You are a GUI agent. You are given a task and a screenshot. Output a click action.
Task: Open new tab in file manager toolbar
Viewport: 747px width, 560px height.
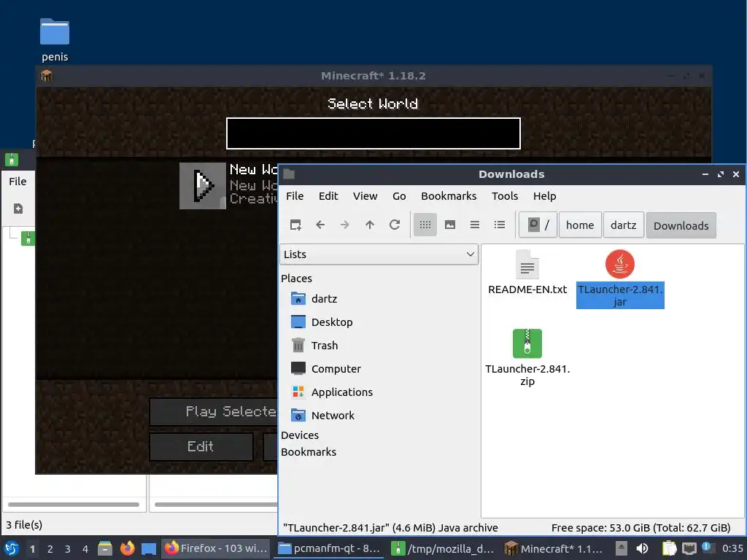tap(295, 225)
